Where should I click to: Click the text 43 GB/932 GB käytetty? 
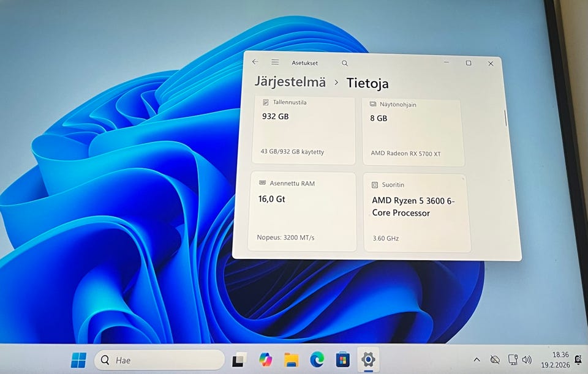tap(292, 152)
